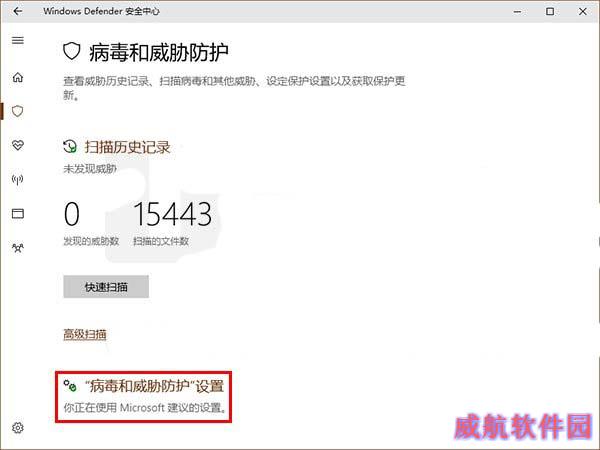600x450 pixels.
Task: Maximize the Windows Defender window
Action: [x=550, y=11]
